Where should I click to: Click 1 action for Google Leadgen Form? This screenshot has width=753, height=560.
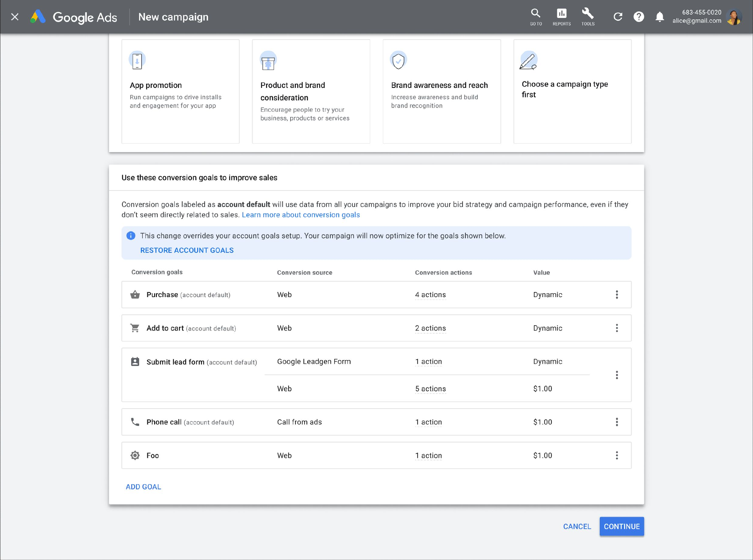pos(428,362)
